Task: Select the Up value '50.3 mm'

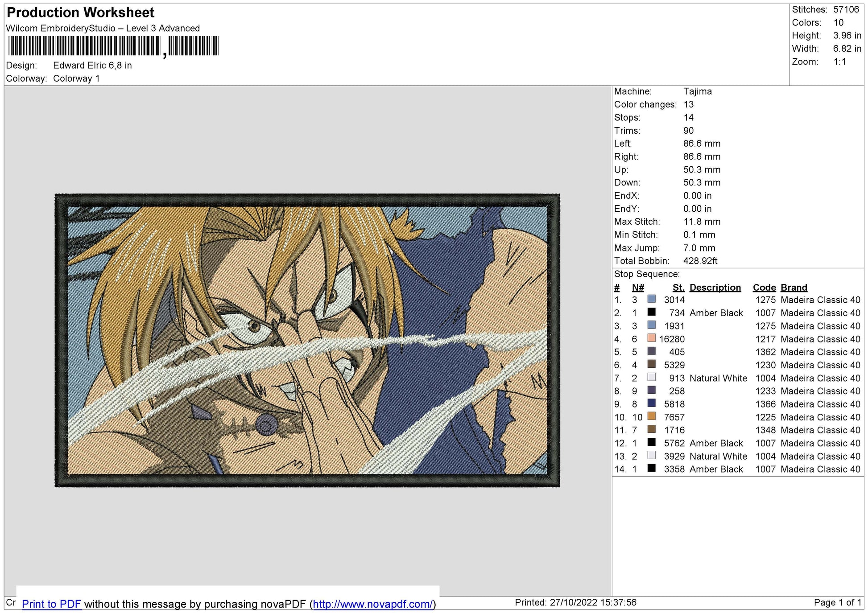Action: click(702, 169)
